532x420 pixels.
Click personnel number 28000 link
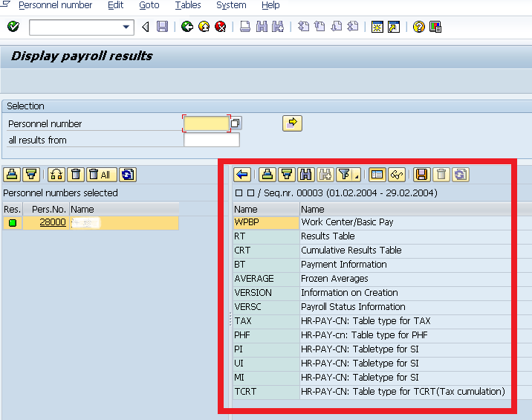tap(53, 222)
